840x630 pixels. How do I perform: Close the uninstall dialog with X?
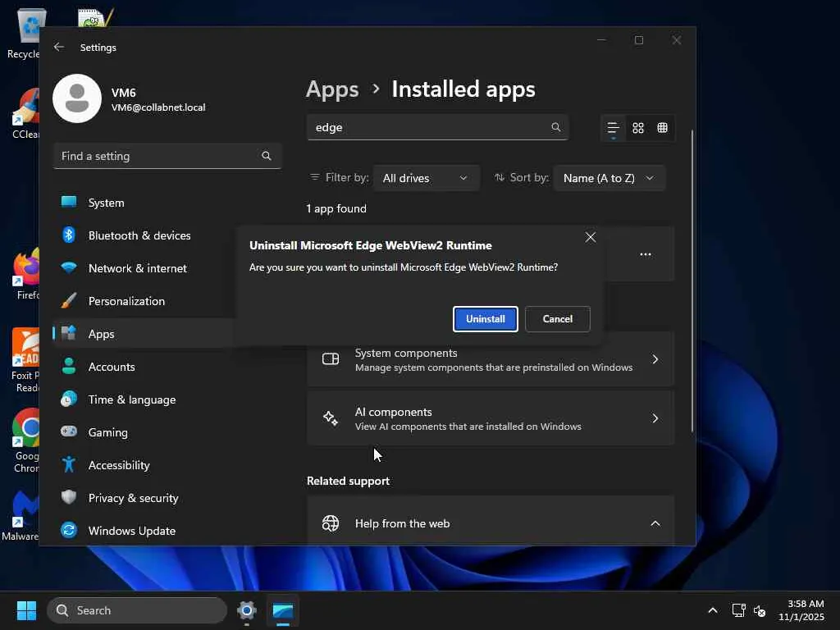(x=591, y=237)
